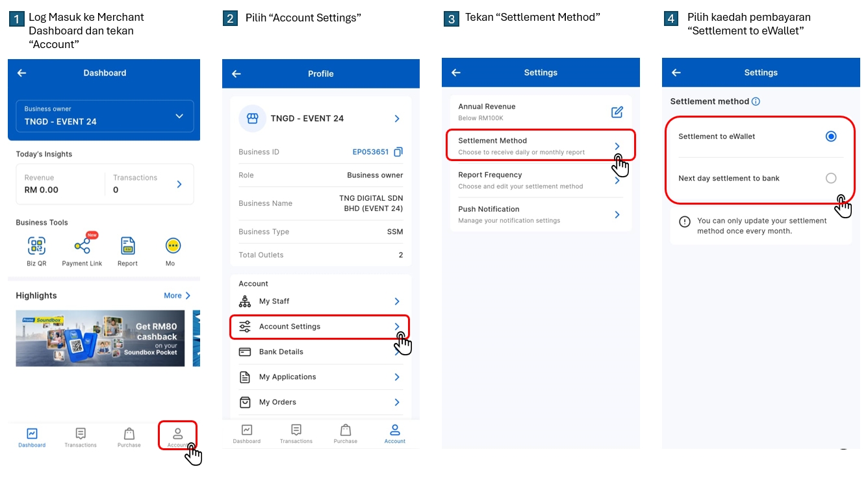Go back from the Settings list screen
The image size is (868, 482).
(x=456, y=73)
